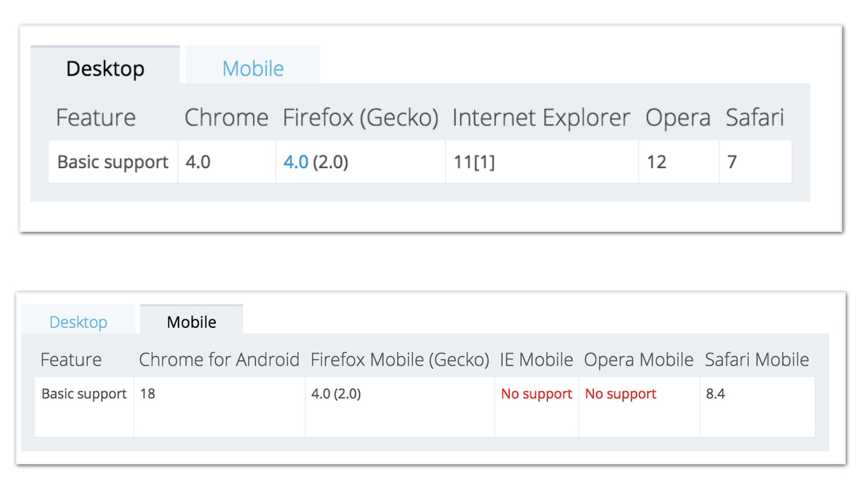The image size is (868, 484).
Task: Open the blue 4.0 Firefox version link
Action: click(296, 162)
